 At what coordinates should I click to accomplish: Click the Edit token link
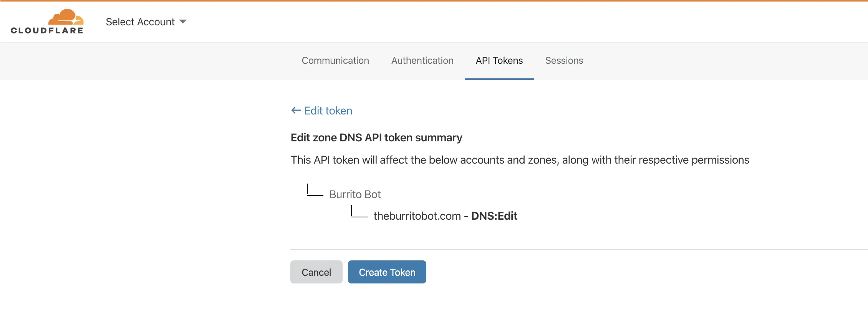[328, 111]
